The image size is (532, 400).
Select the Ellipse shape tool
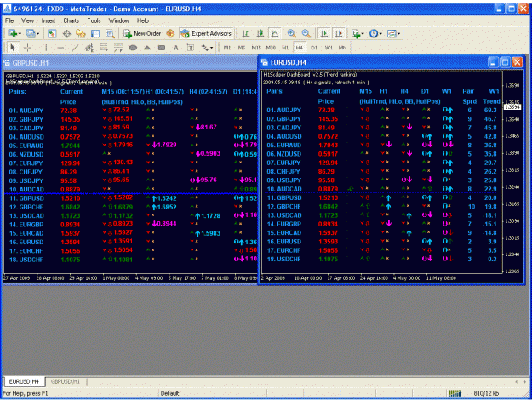[133, 48]
